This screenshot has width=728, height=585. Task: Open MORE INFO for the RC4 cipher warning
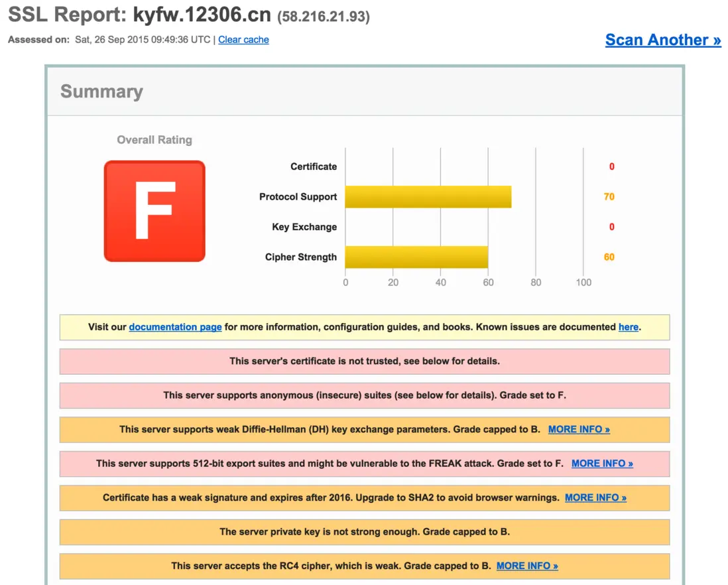click(x=527, y=566)
